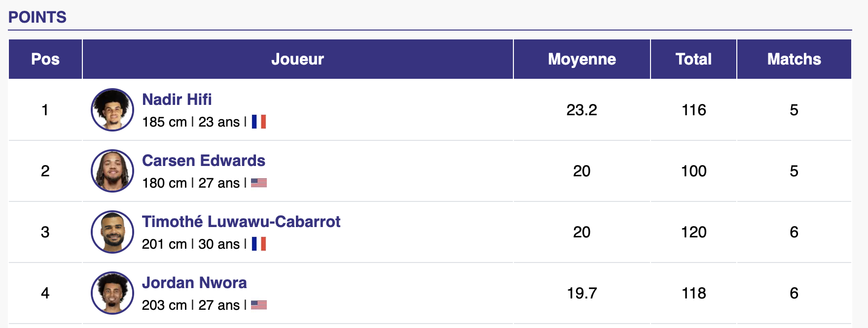Viewport: 868px width, 328px height.
Task: Click the Joueur column header
Action: (x=297, y=59)
